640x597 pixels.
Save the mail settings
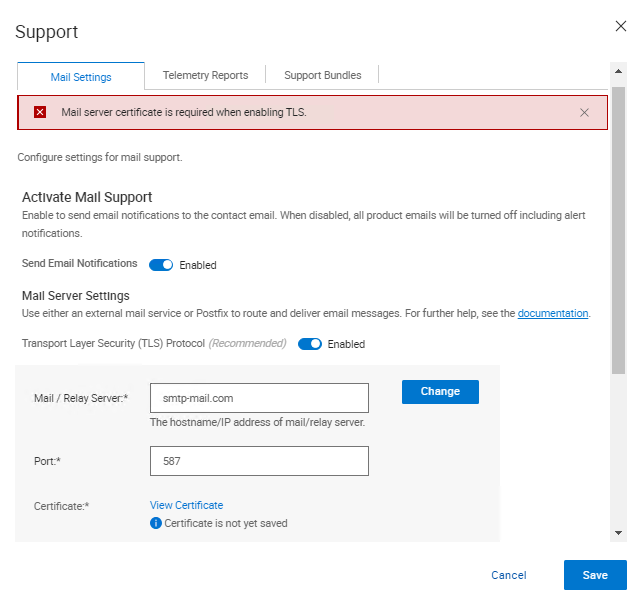coord(595,575)
